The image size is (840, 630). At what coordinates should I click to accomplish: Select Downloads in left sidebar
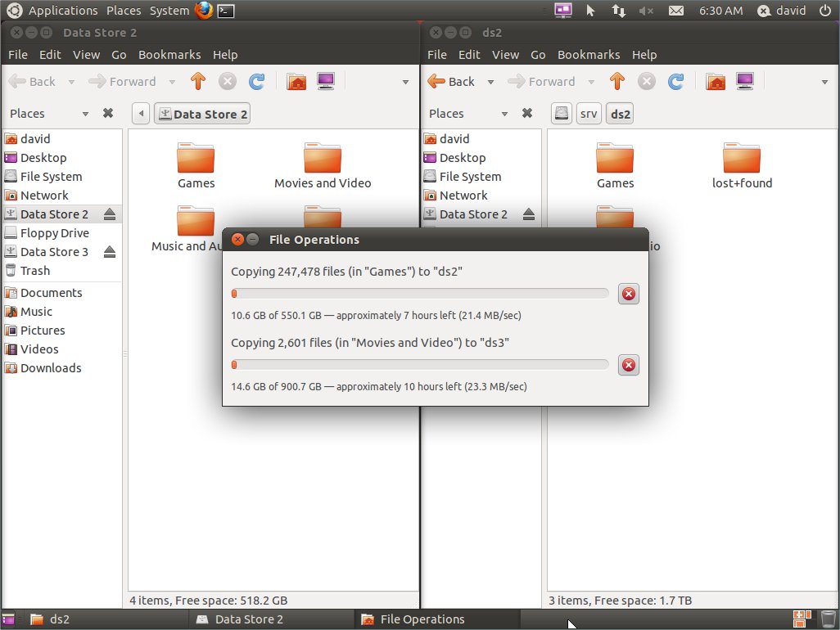pos(62,367)
